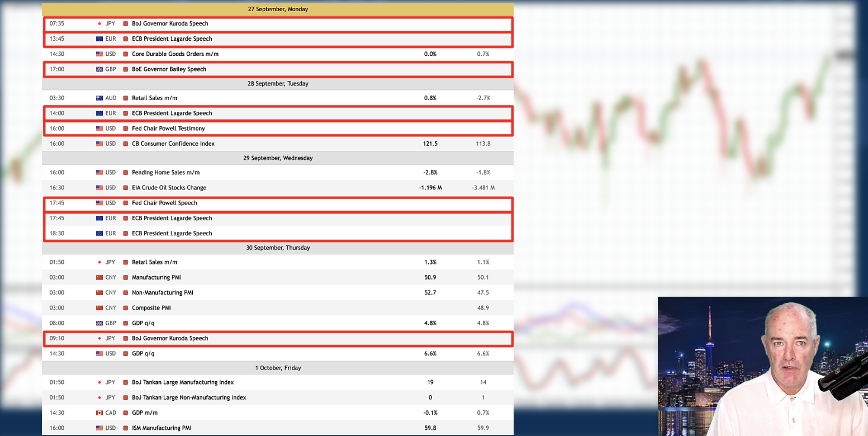Click the 59.9 ISM previous value
Screen dimensions: 868x436
click(483, 428)
